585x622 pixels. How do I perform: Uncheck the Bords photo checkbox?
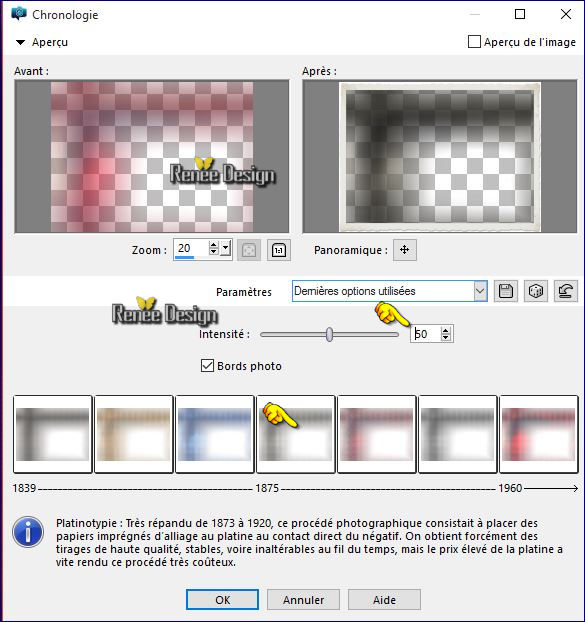coord(207,365)
